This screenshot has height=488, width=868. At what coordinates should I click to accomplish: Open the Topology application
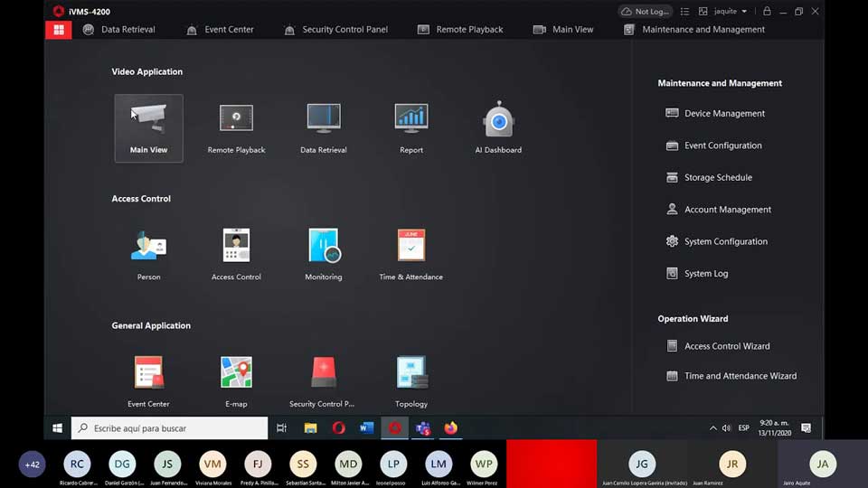coord(411,372)
